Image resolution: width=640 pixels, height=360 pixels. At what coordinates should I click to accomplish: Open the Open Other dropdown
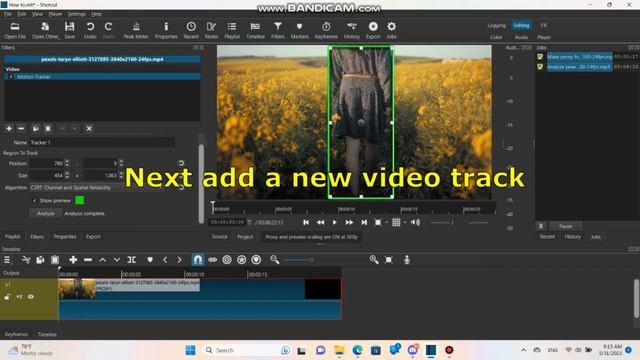tap(45, 31)
